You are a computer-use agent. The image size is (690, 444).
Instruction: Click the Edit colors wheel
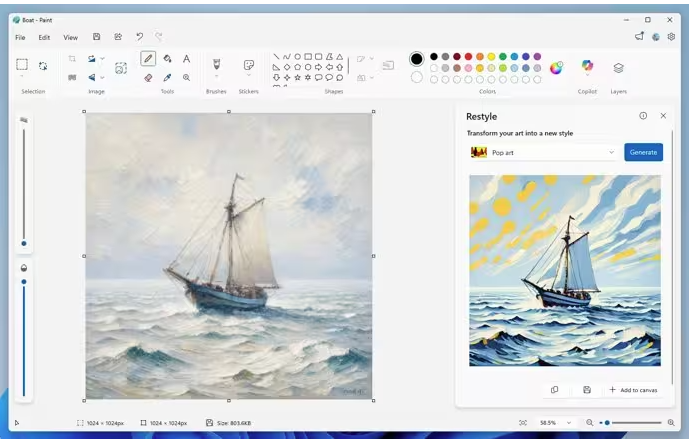pyautogui.click(x=556, y=68)
